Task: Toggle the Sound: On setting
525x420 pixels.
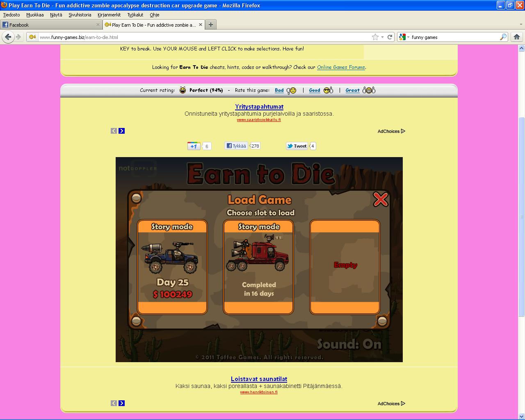Action: pos(349,344)
